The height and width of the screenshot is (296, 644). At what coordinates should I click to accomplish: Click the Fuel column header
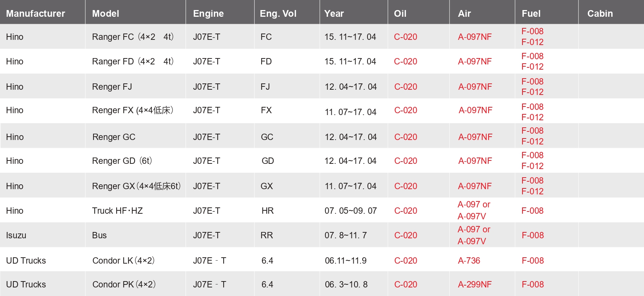(x=531, y=14)
